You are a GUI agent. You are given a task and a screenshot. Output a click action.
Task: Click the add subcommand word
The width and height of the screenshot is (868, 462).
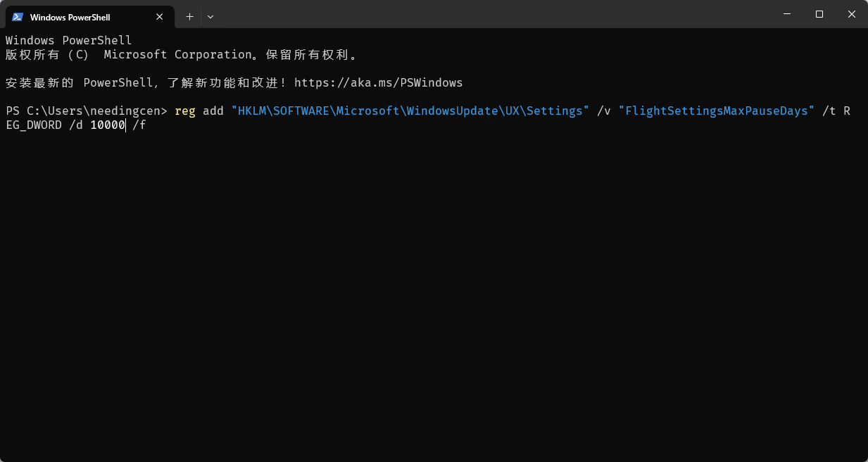tap(213, 111)
